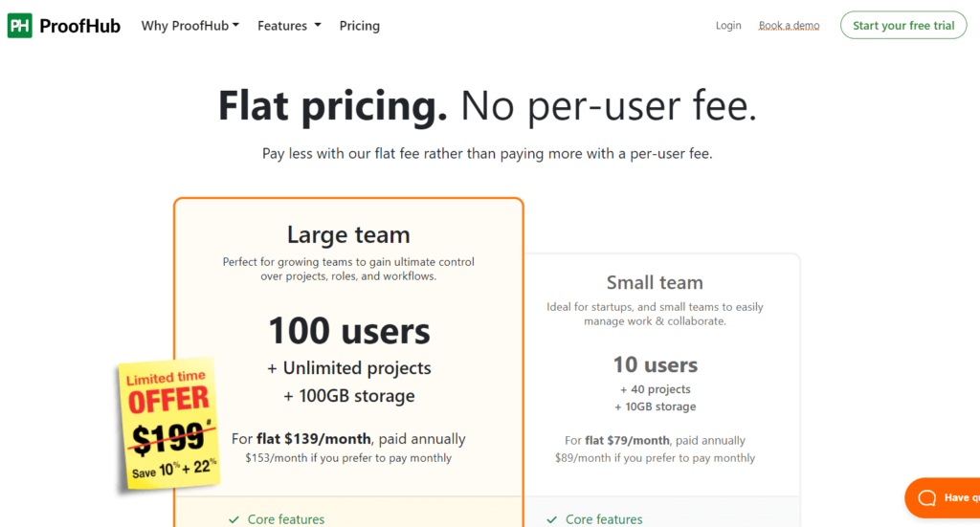
Task: Click Start your free trial button
Action: click(903, 25)
